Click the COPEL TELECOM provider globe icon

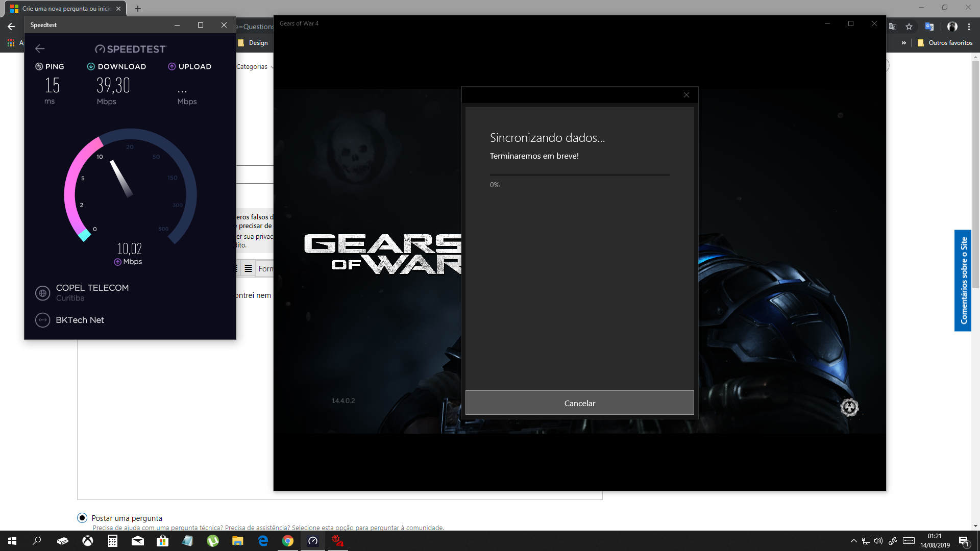pos(43,293)
